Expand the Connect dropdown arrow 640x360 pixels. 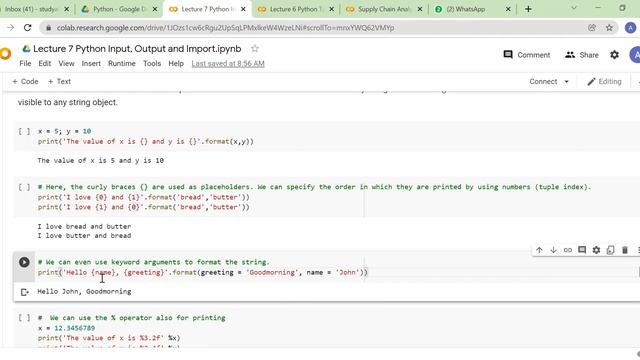[567, 82]
